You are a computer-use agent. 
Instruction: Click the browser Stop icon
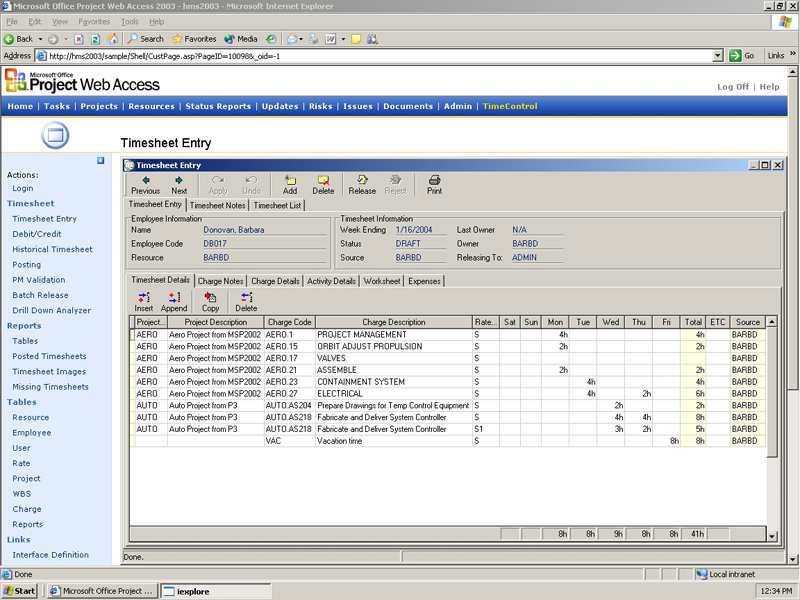(x=79, y=39)
